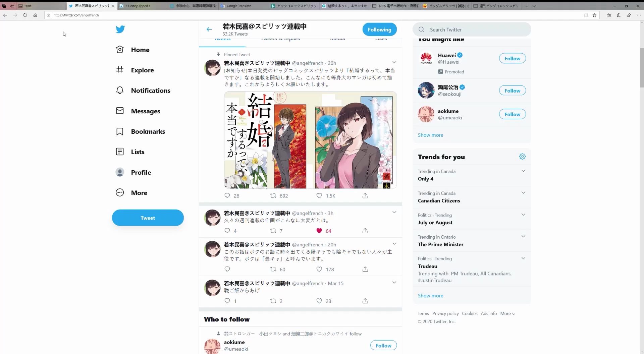The width and height of the screenshot is (644, 354).
Task: Expand options for The Prime Minister trend
Action: point(523,236)
